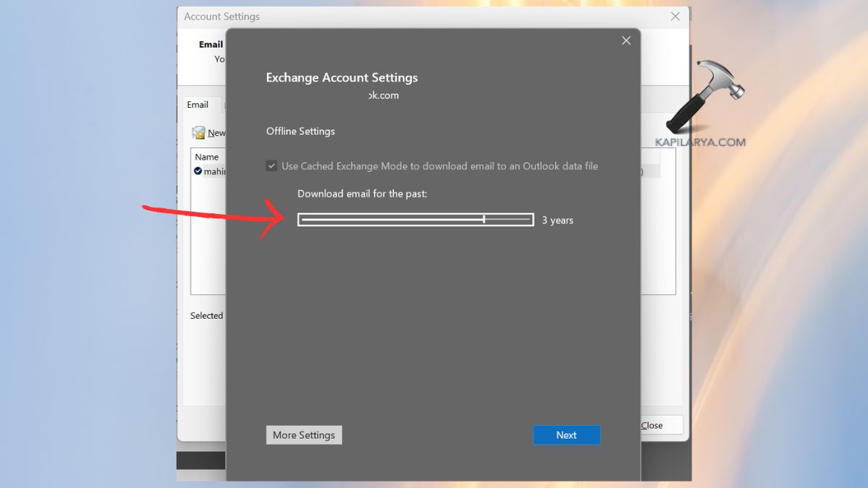This screenshot has width=868, height=488.
Task: Click the default account checkmark icon beside mahir
Action: click(x=197, y=171)
